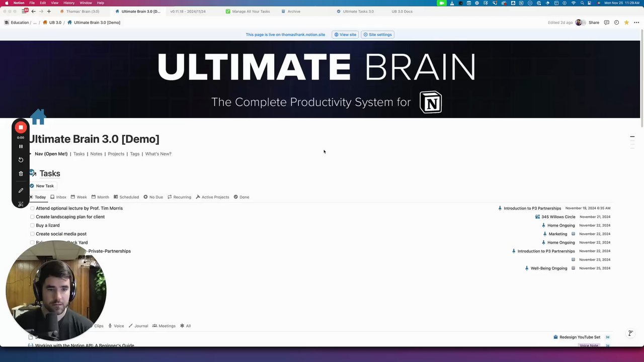The height and width of the screenshot is (362, 644).
Task: Open the Well-Being Ongoing project
Action: pyautogui.click(x=545, y=268)
